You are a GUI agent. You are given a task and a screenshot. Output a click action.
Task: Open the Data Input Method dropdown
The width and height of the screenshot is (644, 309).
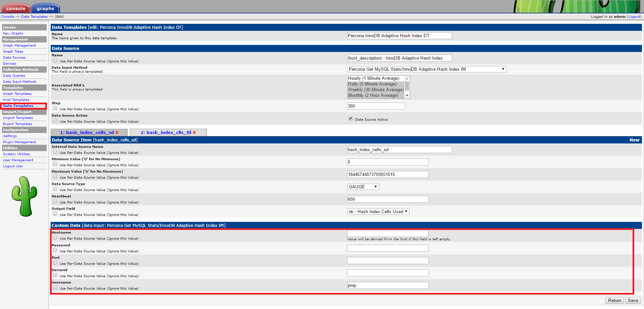pyautogui.click(x=427, y=69)
